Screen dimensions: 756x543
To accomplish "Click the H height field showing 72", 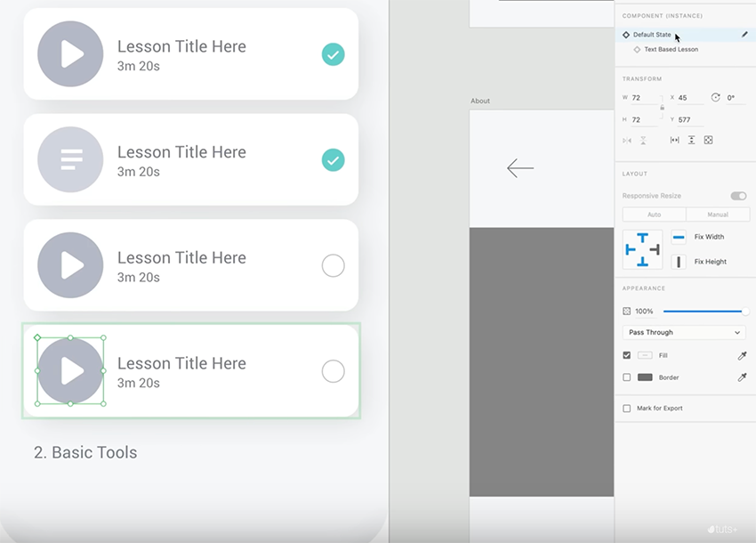I will tap(645, 119).
